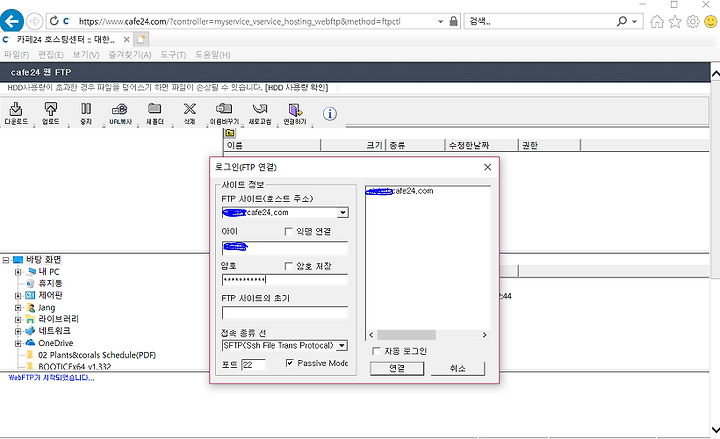
Task: Click the parent folder icon above file list
Action: click(230, 133)
